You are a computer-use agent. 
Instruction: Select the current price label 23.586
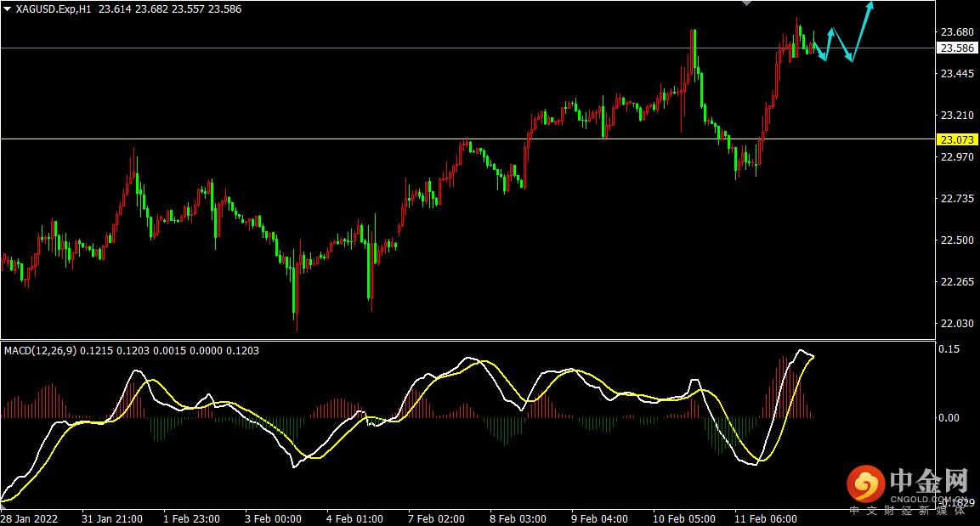click(x=957, y=48)
